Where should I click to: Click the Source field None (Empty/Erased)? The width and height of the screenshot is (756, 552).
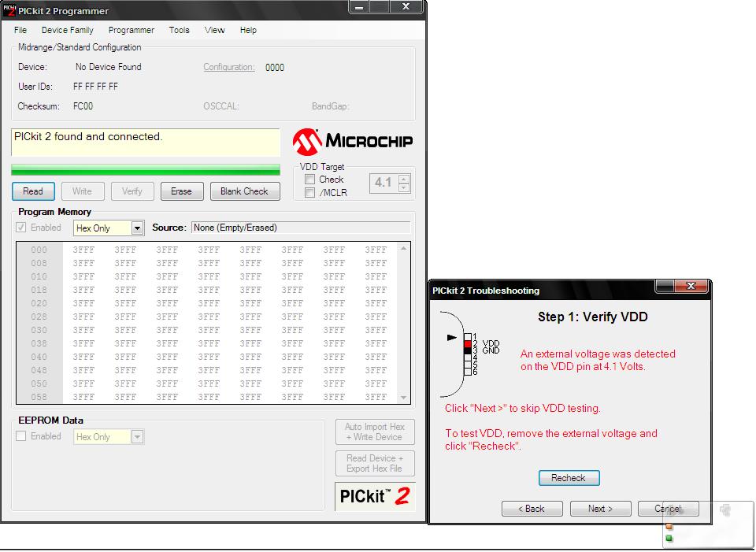click(x=301, y=228)
